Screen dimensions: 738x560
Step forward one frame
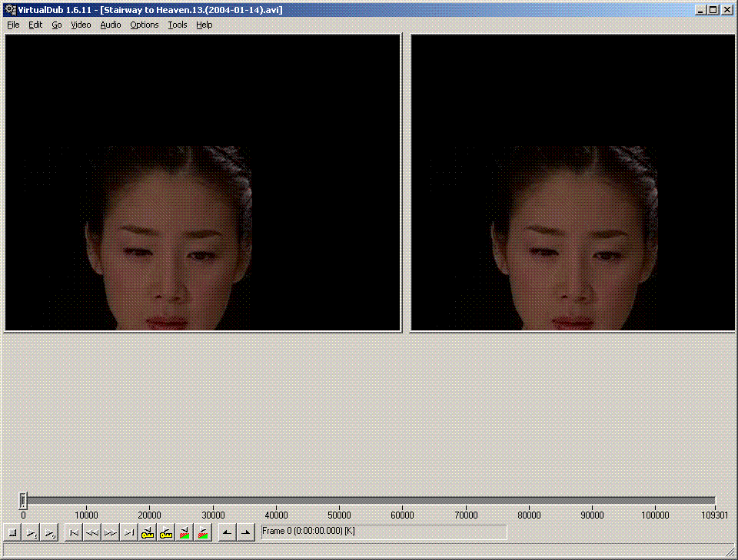coord(111,532)
